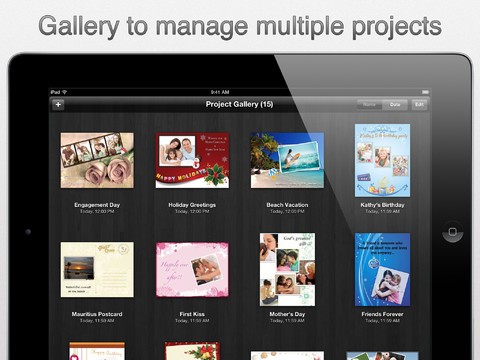Viewport: 480px width, 360px height.
Task: Tap the 9:41 AM status bar clock
Action: click(220, 92)
